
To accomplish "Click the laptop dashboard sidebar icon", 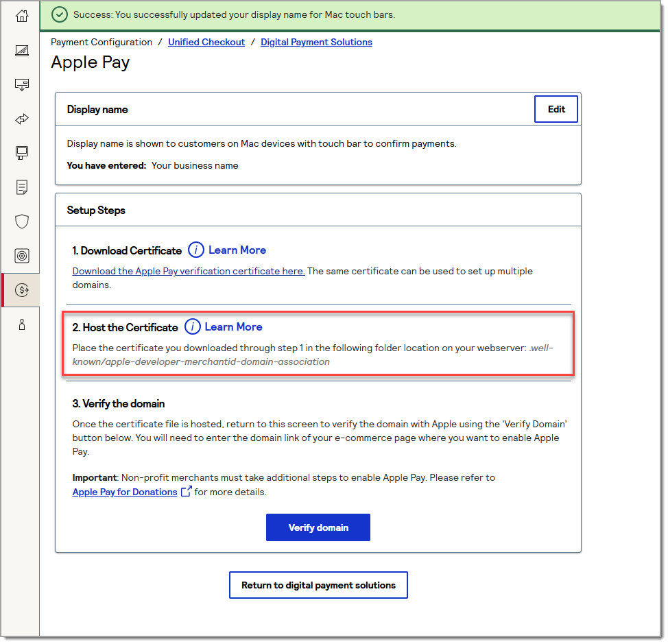I will coord(22,50).
